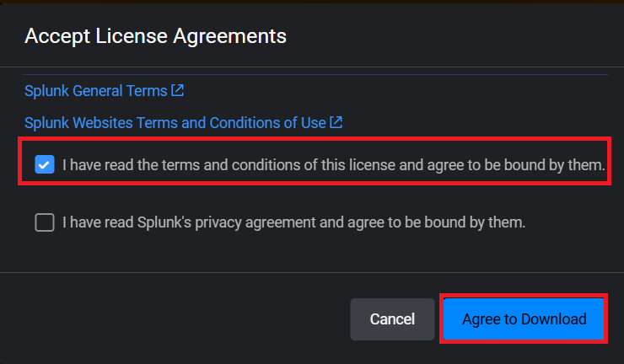The image size is (624, 364).
Task: Open Splunk Websites Terms and Conditions link
Action: point(175,123)
